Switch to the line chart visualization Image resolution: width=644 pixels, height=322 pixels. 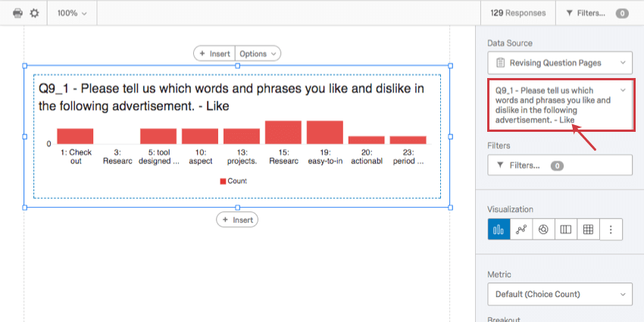(521, 230)
